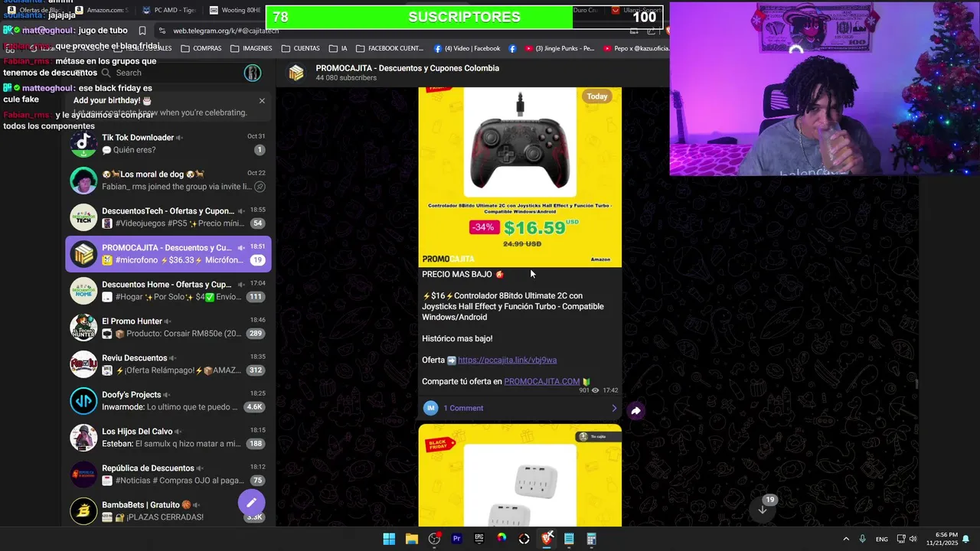The height and width of the screenshot is (551, 980).
Task: Open the stories avatar next to Search
Action: tap(252, 73)
